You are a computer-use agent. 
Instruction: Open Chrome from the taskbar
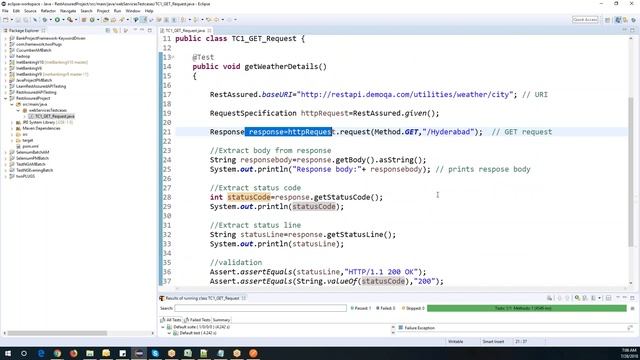point(57,353)
